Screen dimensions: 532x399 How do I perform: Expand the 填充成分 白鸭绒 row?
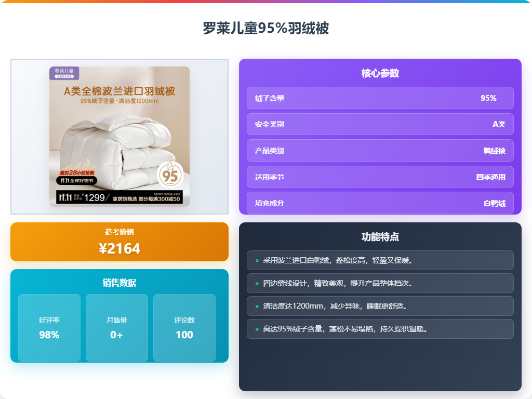[380, 203]
